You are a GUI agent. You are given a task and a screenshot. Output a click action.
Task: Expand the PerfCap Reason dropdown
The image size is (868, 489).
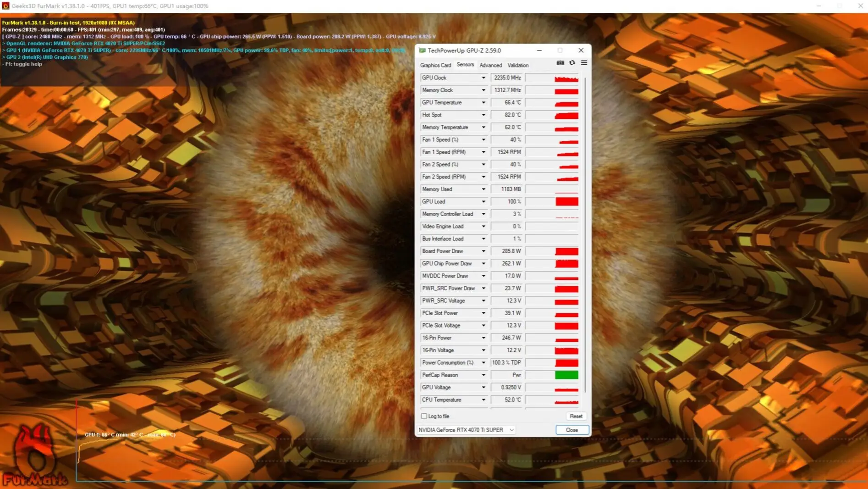point(483,375)
